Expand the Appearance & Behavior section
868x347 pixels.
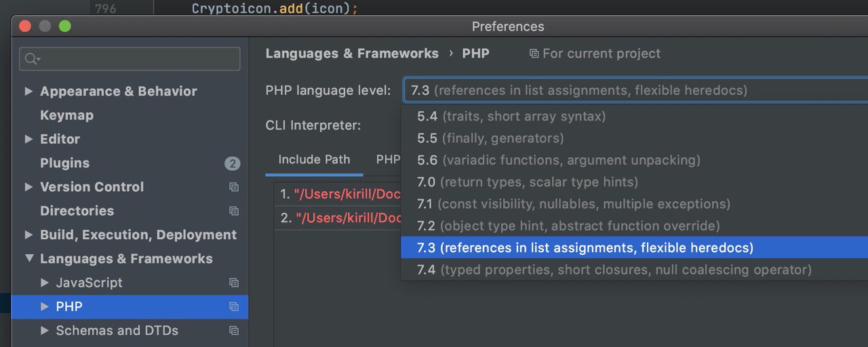point(28,91)
